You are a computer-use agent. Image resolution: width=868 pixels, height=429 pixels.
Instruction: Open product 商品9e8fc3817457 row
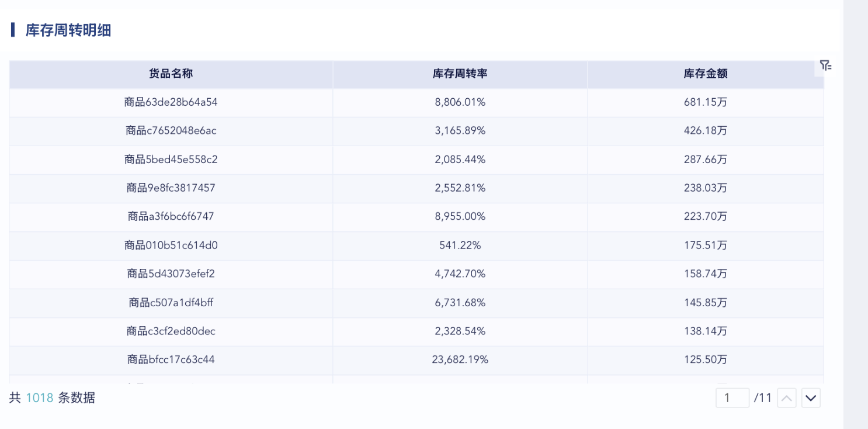coord(171,188)
